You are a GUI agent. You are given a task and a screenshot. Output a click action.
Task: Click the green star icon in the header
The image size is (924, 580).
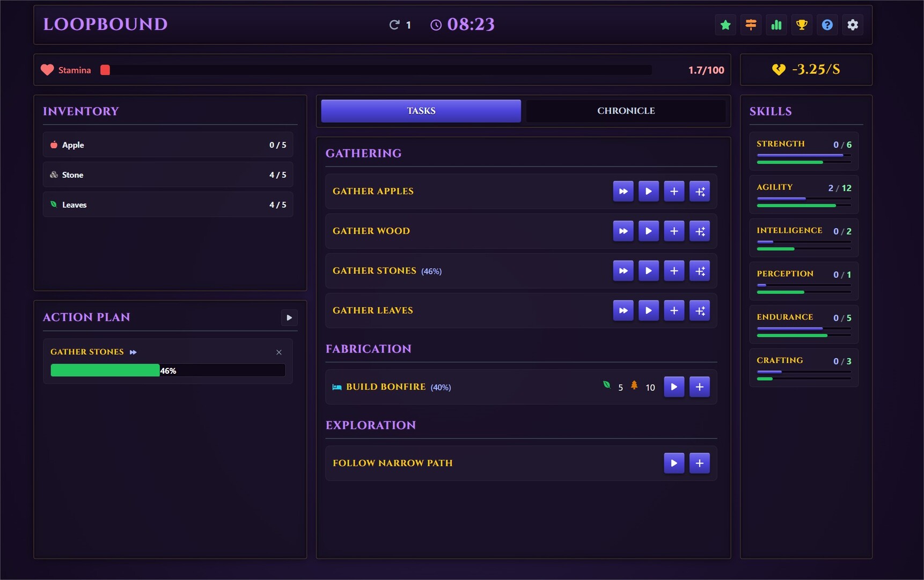click(725, 25)
